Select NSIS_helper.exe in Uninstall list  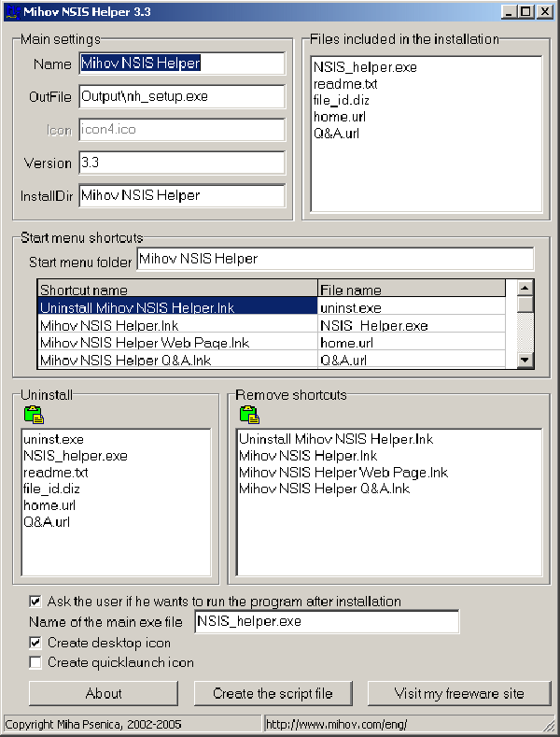76,456
